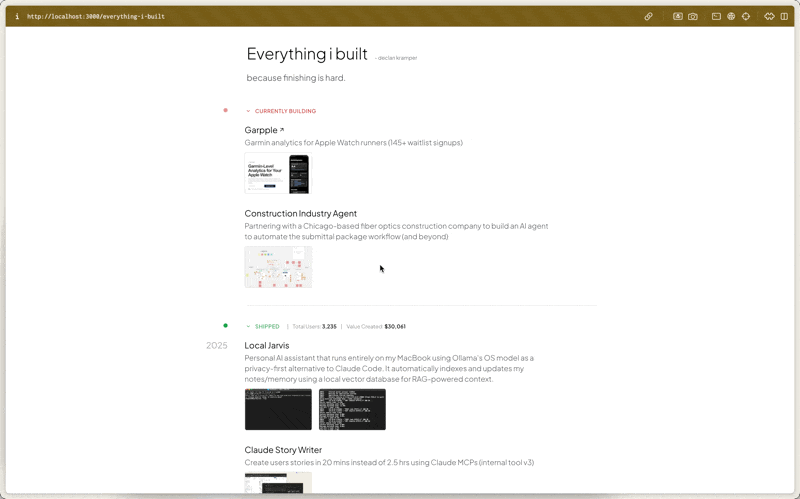
Task: Click the crosshair element selector icon
Action: 746,17
